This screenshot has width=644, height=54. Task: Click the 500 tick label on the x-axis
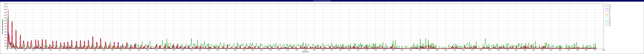click(51, 50)
